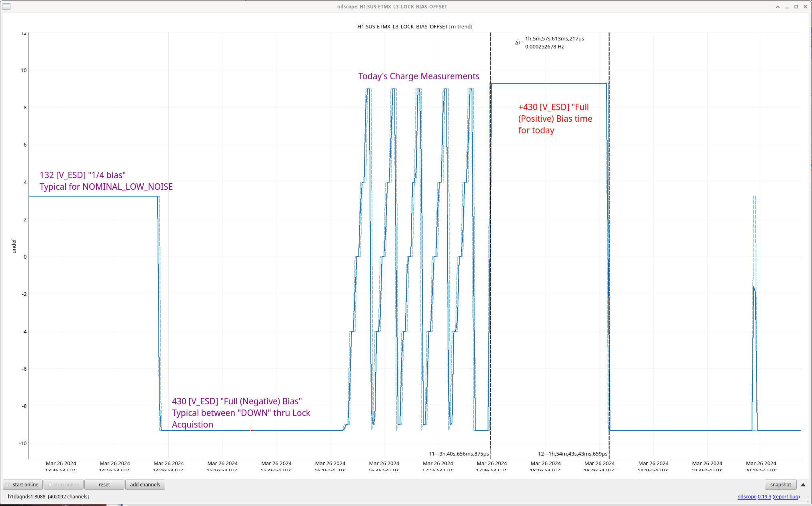Click the "Today's Charge Measurements" annotation
Screen dimensions: 812x506
coord(418,76)
